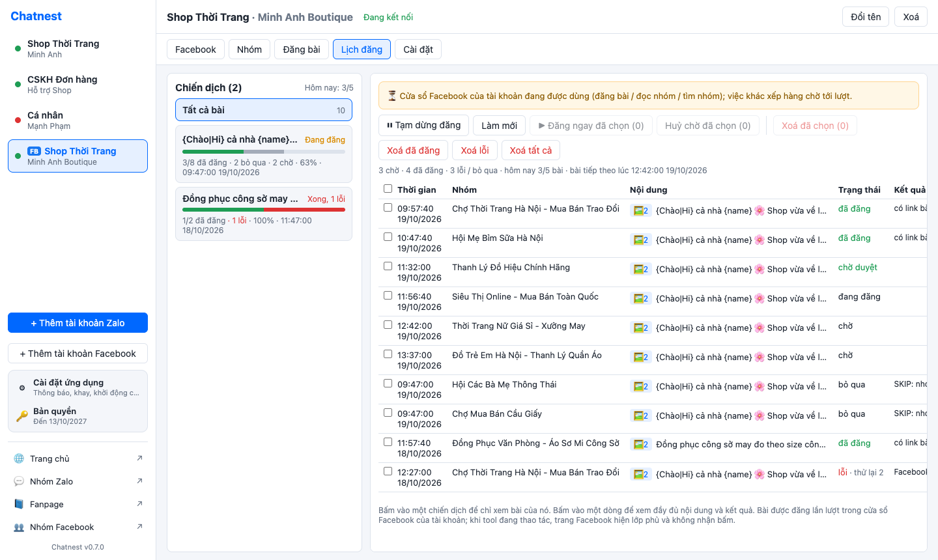Check the Siêu Thị Online row checkbox

388,296
